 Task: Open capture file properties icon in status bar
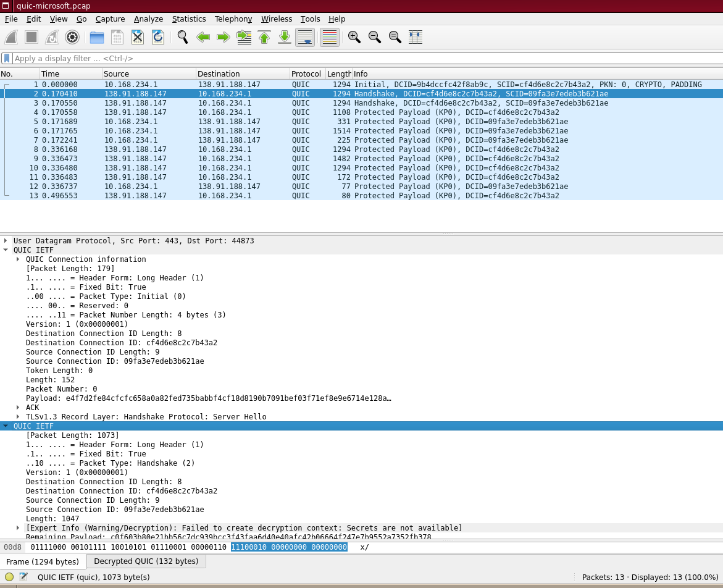coord(23,576)
